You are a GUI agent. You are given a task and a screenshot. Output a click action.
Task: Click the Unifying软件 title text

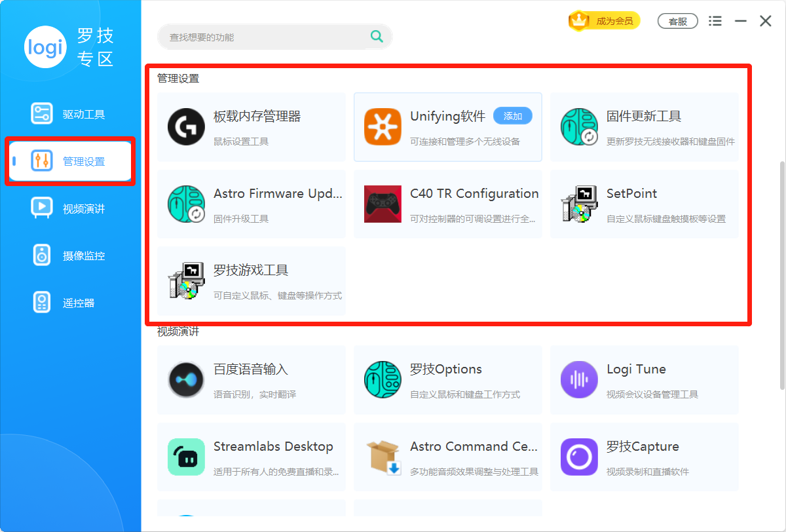tap(447, 117)
